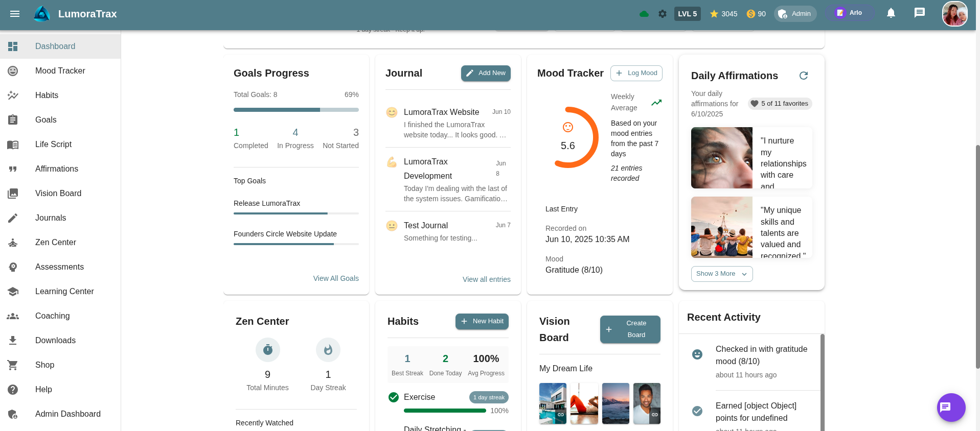
Task: Click the star points 3045 indicator
Action: pyautogui.click(x=723, y=14)
